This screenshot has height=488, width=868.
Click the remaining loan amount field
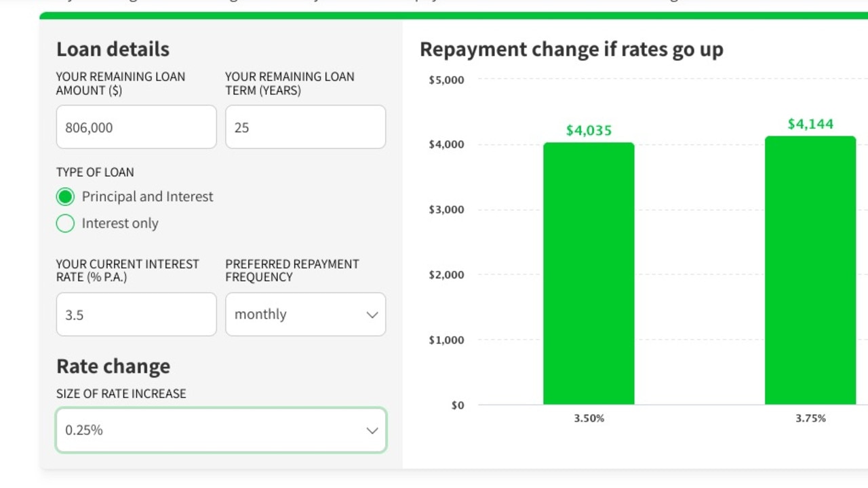tap(136, 127)
